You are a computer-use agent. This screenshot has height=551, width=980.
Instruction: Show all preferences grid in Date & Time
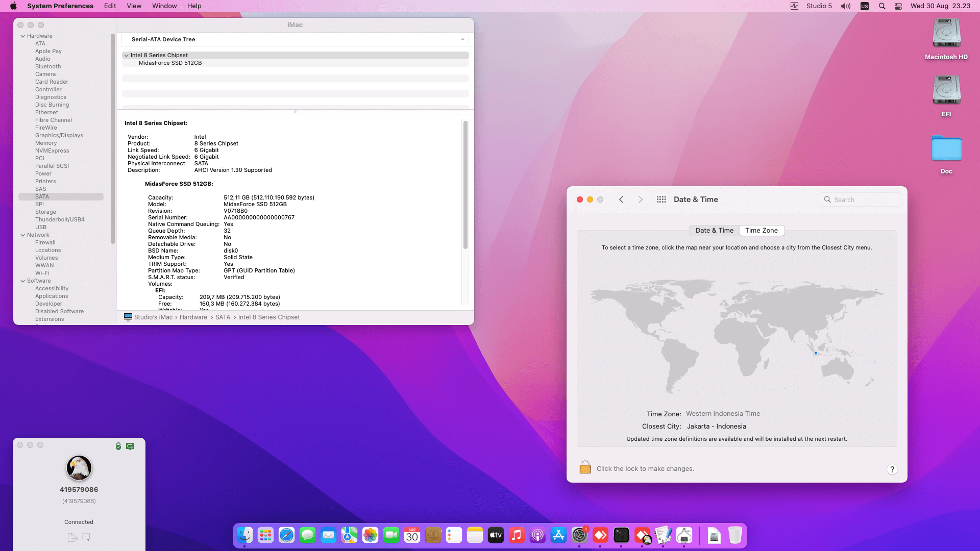(x=661, y=199)
